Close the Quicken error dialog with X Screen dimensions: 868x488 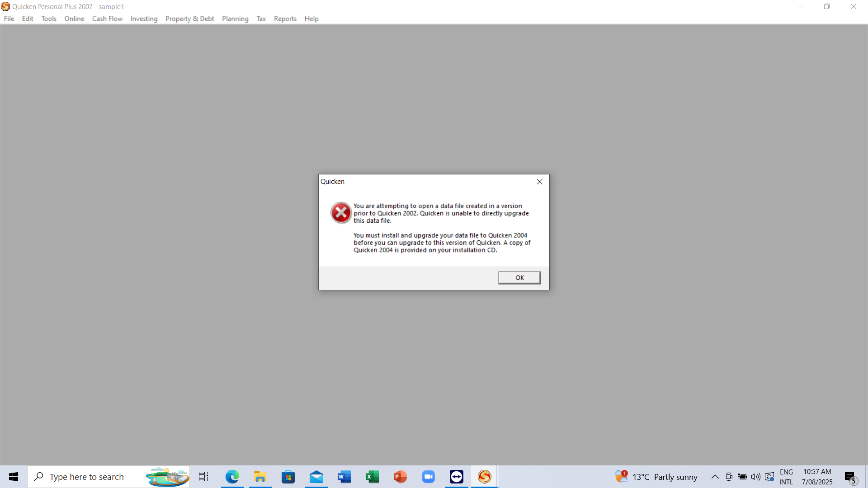click(x=539, y=182)
